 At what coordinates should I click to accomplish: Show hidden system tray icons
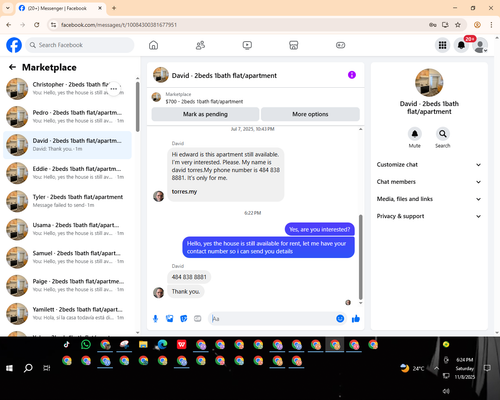(x=436, y=368)
